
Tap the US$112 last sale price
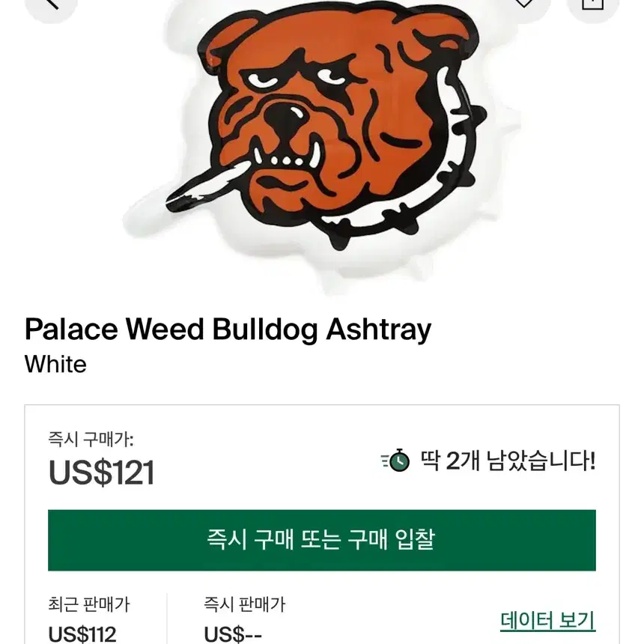(x=82, y=634)
